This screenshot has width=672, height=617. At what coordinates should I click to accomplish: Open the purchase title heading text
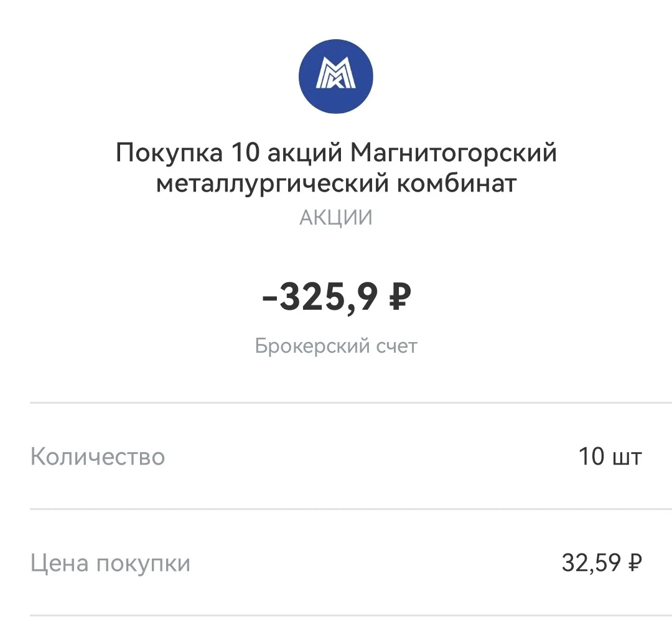(336, 167)
